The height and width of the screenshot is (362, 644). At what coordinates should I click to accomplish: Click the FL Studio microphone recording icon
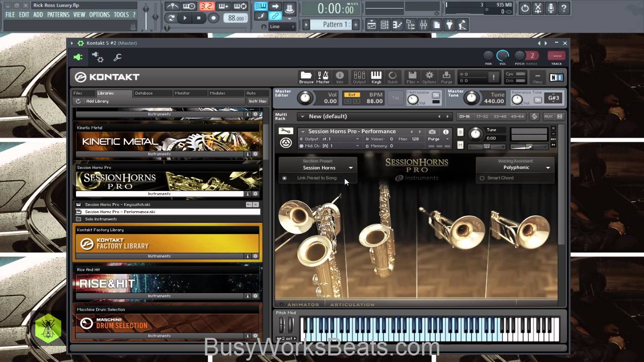point(551,8)
